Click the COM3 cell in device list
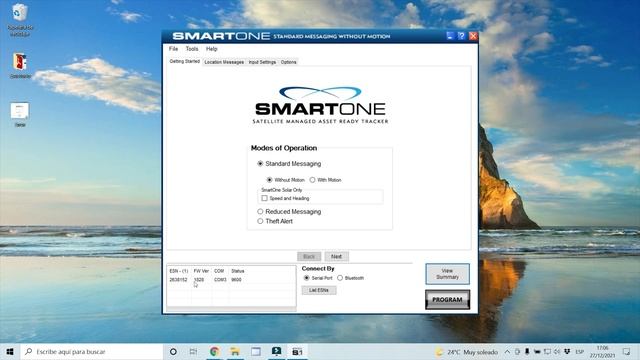 pos(220,280)
